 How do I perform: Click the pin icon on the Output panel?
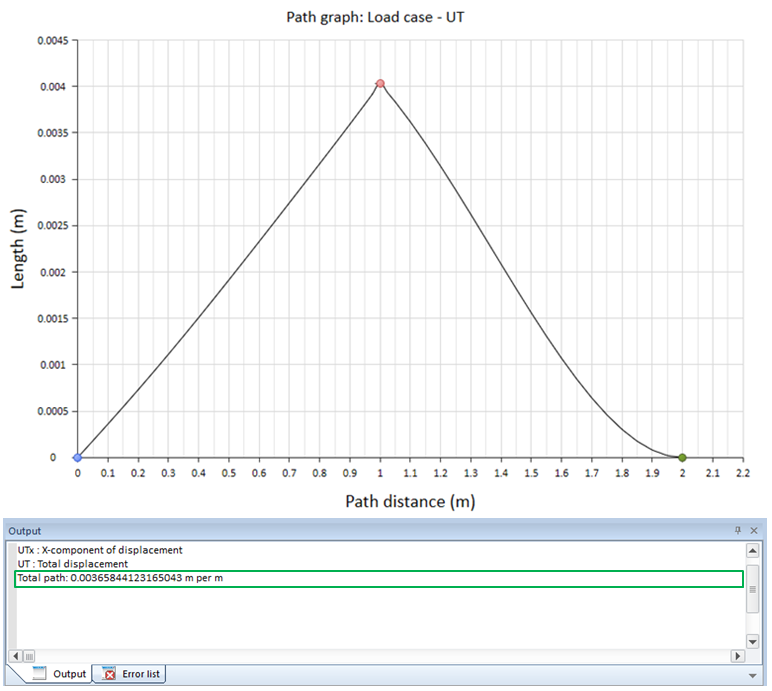(x=739, y=530)
